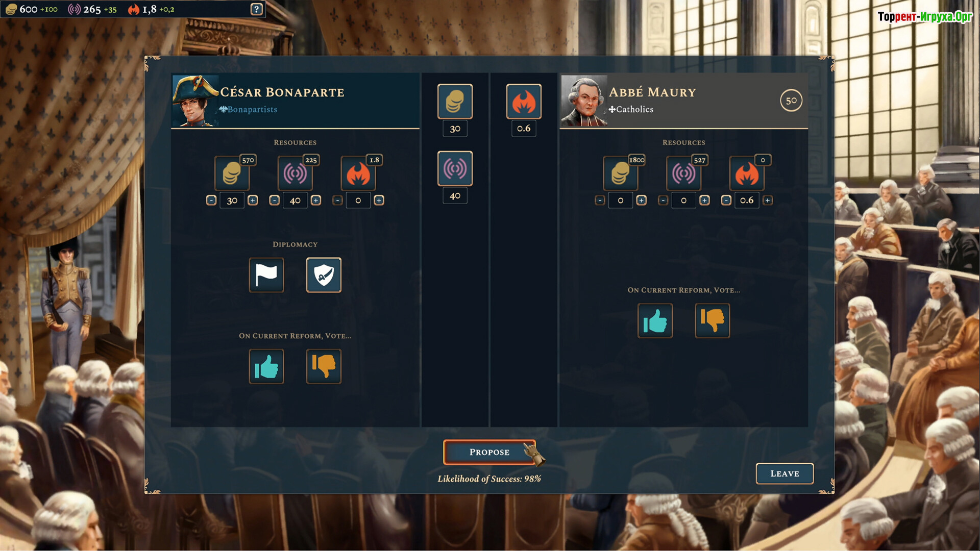Click the Leave button
The image size is (980, 551).
785,473
